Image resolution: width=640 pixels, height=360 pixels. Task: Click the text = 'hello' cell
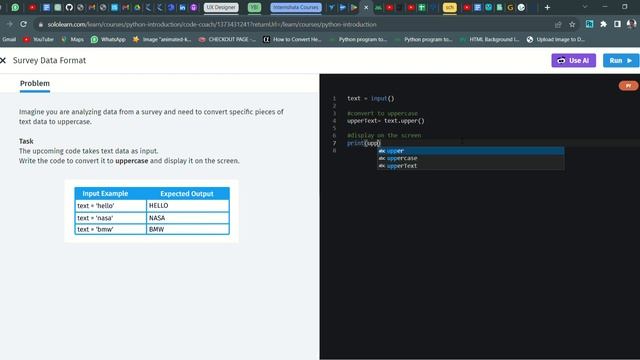click(x=111, y=206)
